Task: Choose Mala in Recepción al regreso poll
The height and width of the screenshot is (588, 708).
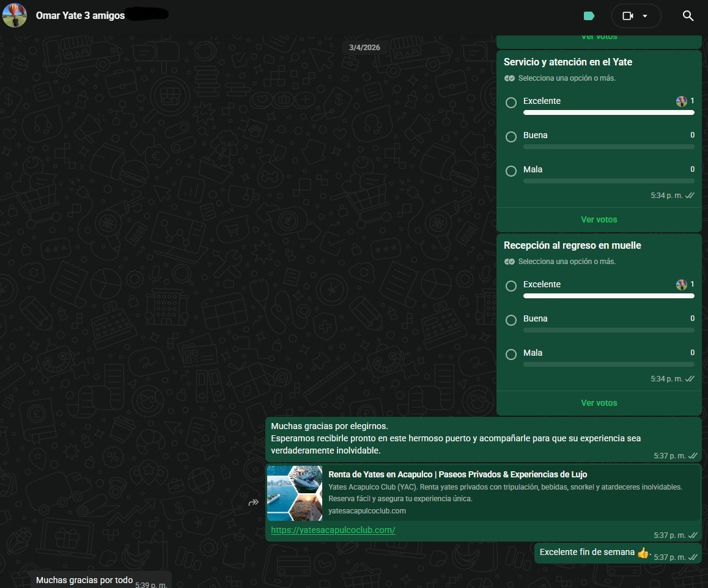Action: tap(511, 355)
